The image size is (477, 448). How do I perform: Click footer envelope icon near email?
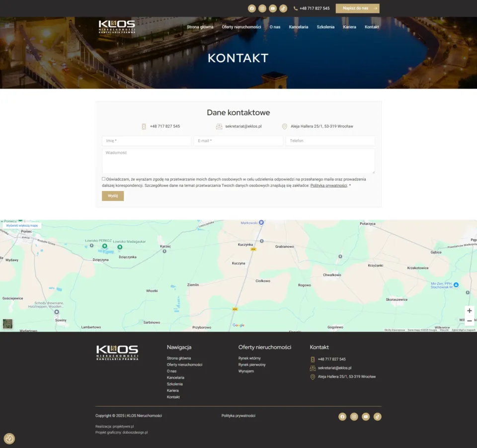(x=313, y=368)
